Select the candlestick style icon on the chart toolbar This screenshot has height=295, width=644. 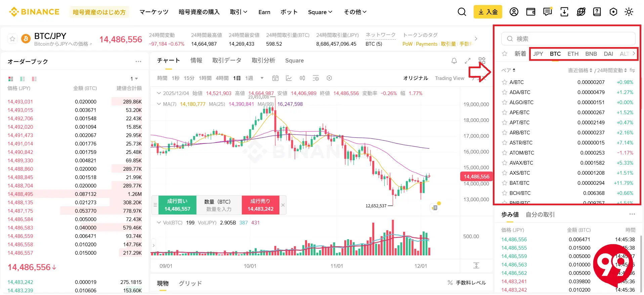point(302,78)
